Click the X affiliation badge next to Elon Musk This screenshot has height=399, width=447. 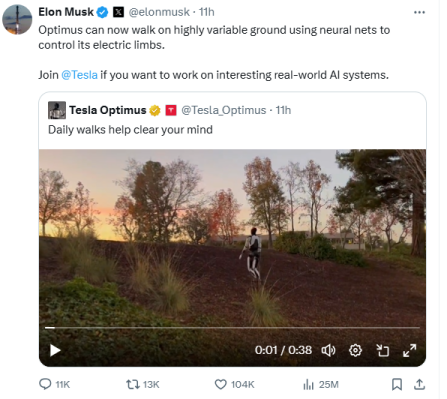pyautogui.click(x=118, y=12)
